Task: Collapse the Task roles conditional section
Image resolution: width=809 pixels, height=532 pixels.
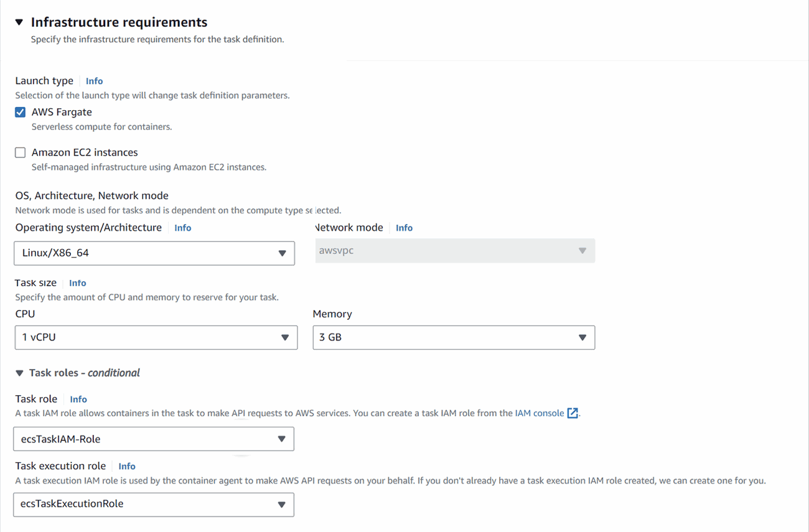Action: pyautogui.click(x=19, y=373)
